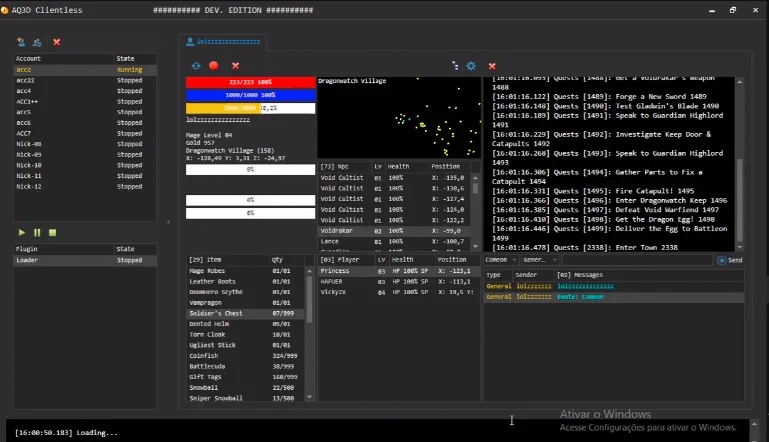Open the blue settings gear icon
Screen dimensions: 769x442
471,66
